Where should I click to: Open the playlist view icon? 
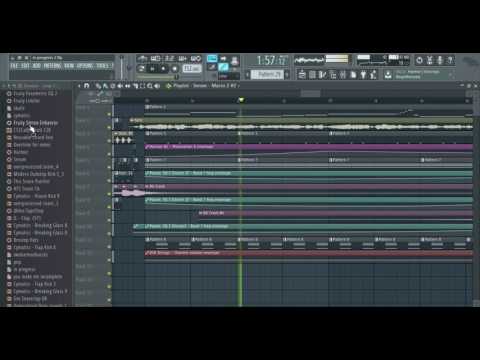pos(302,74)
